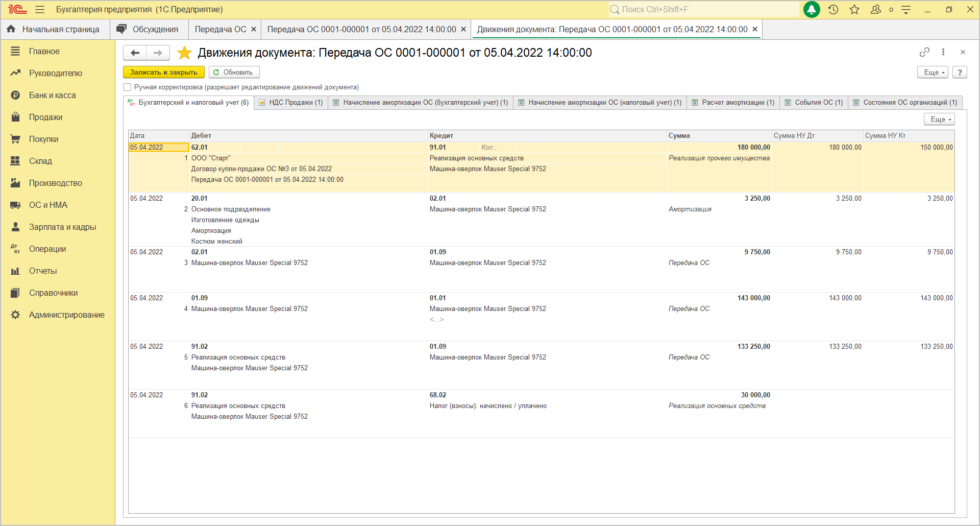The image size is (980, 526).
Task: Click the Сумма column header
Action: coord(719,135)
